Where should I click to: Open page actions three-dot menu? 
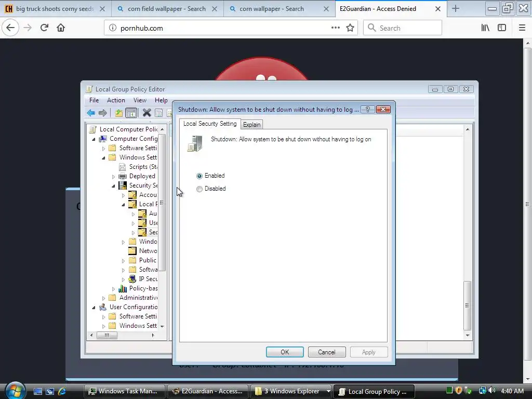(x=336, y=28)
